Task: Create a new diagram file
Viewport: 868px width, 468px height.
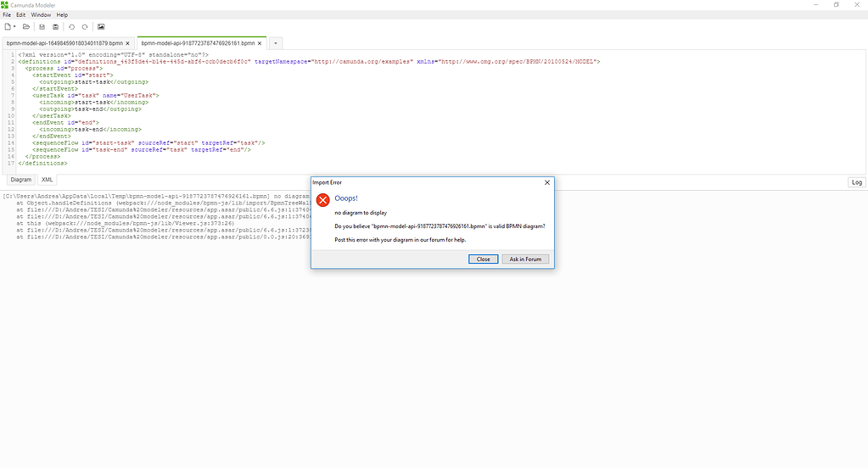Action: click(x=8, y=26)
